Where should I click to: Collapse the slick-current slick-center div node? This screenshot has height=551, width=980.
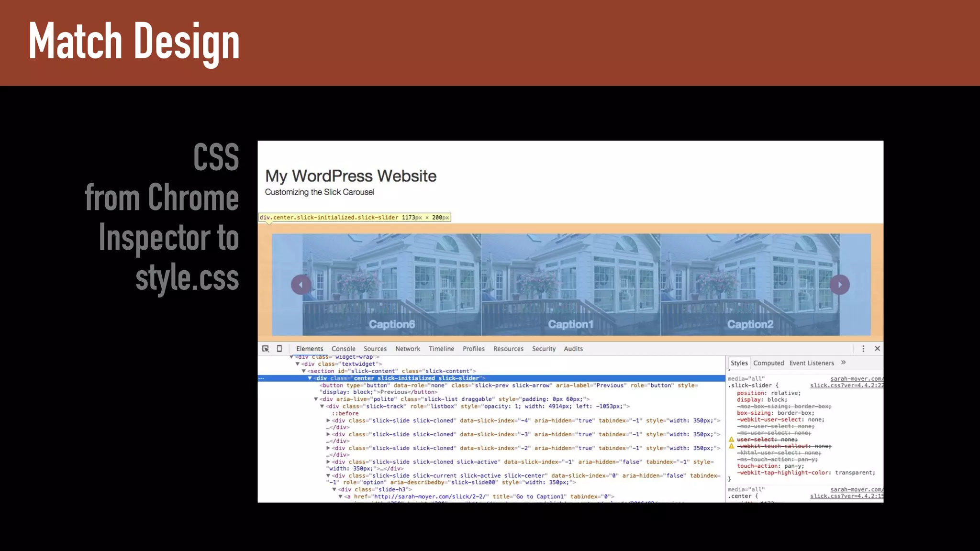[x=328, y=476]
